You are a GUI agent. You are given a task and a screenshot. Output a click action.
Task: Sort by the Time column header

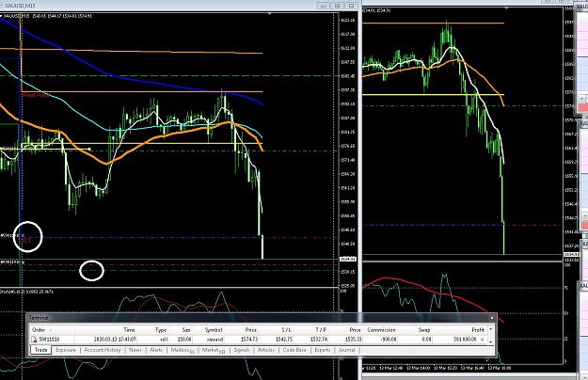click(129, 330)
